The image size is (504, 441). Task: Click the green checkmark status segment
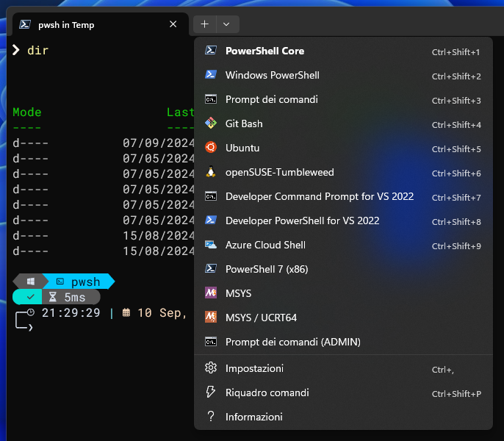tap(28, 297)
